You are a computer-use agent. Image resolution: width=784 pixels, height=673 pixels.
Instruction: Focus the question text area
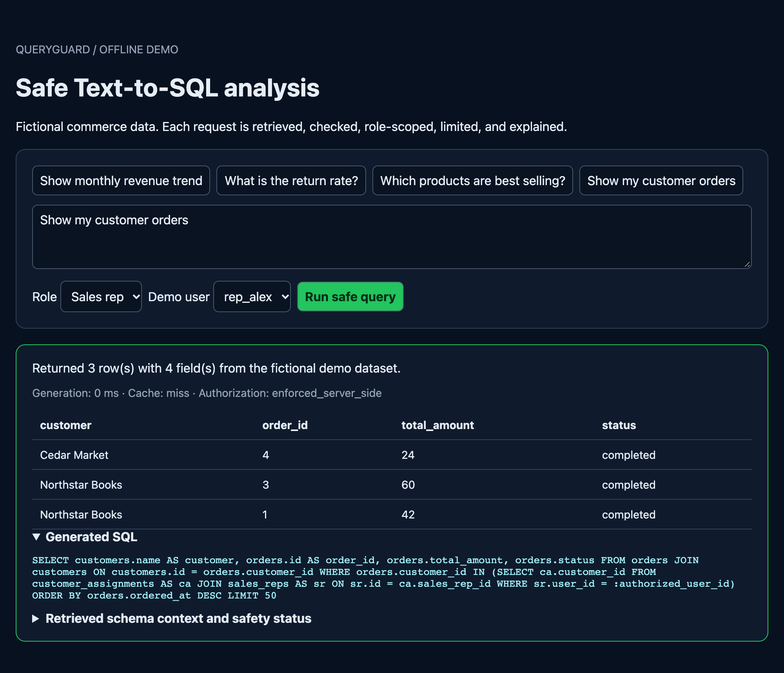tap(392, 237)
